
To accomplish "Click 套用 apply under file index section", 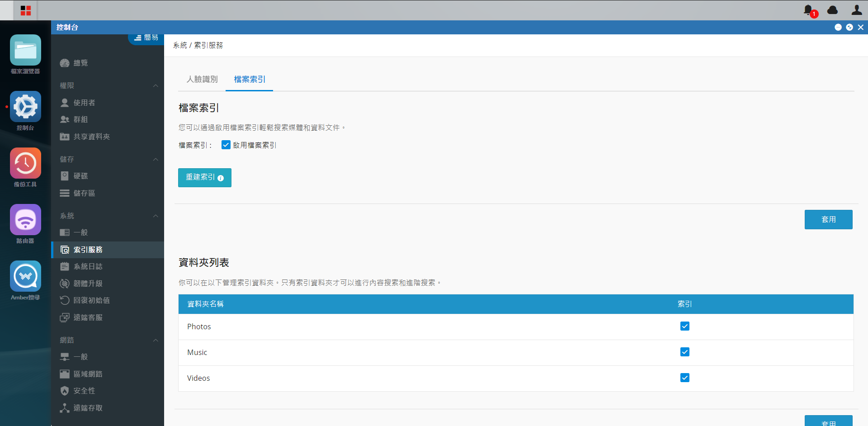I will tap(829, 219).
